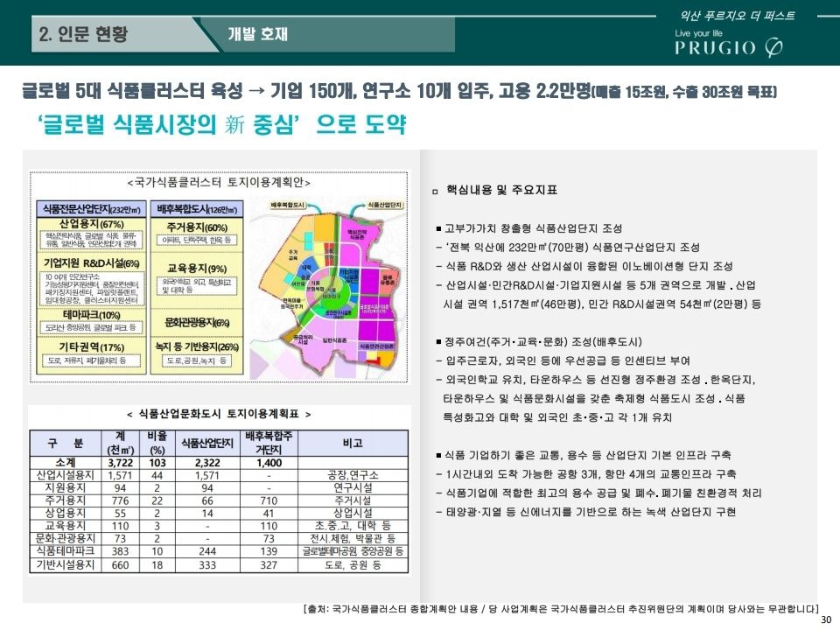Image resolution: width=840 pixels, height=630 pixels.
Task: Click the bullet '고부가가치 창출형 식품산업단지 조성'
Action: 530,228
